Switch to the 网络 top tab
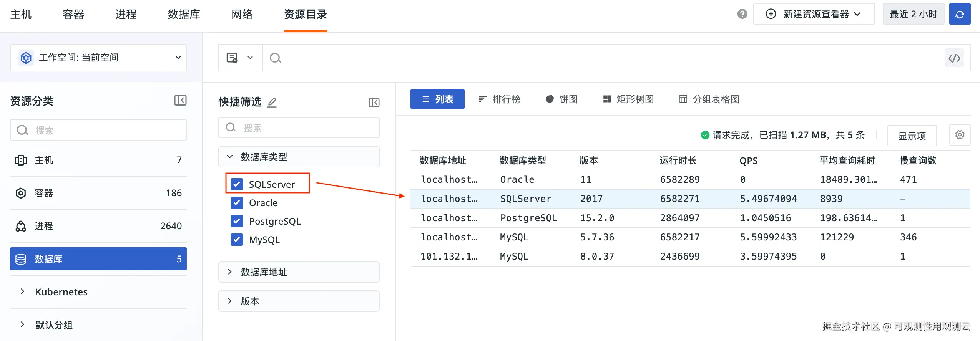 point(242,15)
